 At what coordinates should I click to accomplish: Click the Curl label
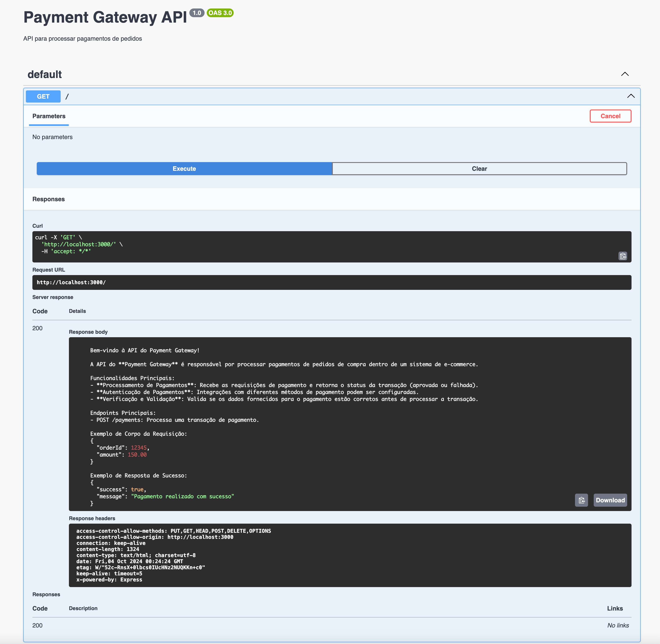tap(38, 226)
